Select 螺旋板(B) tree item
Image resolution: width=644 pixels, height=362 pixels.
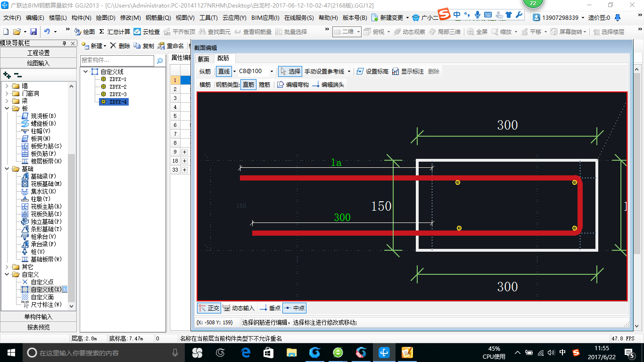pos(39,123)
